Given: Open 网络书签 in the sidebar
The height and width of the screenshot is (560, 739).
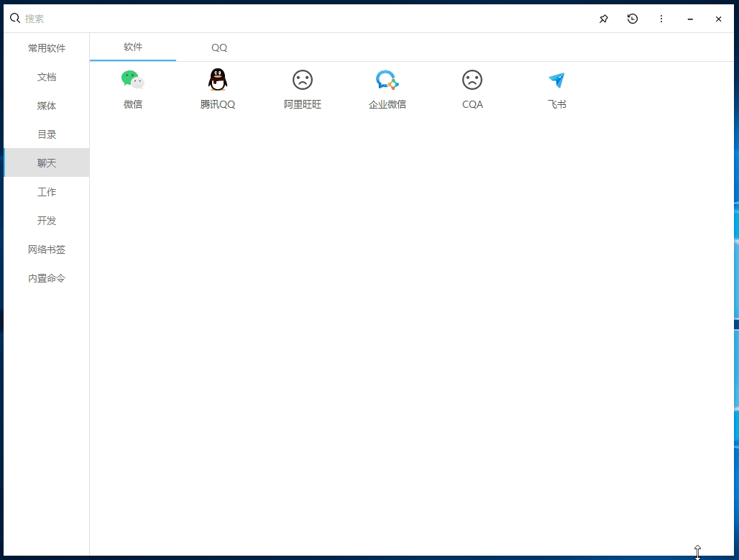Looking at the screenshot, I should pos(47,249).
